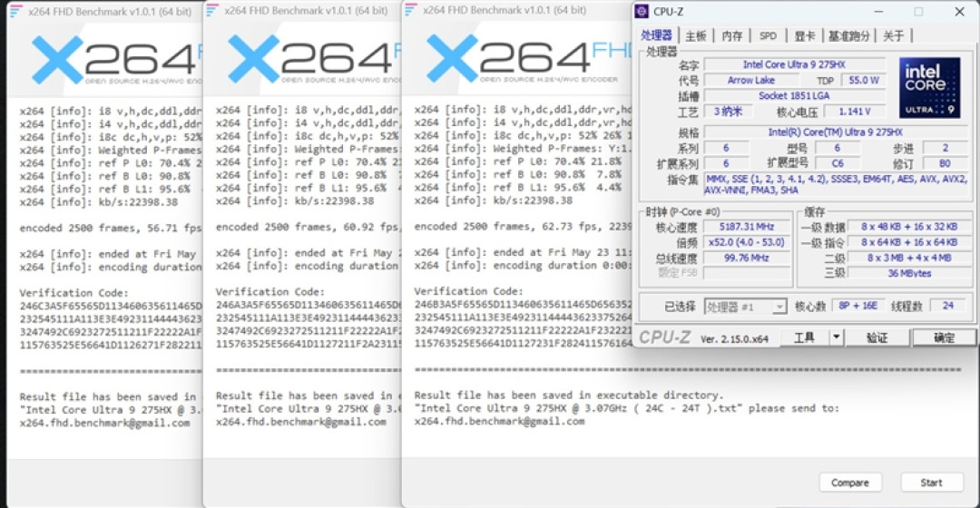This screenshot has height=508, width=980.
Task: Click x264.fhd.benchmark@gmail.com in third window
Action: [499, 421]
